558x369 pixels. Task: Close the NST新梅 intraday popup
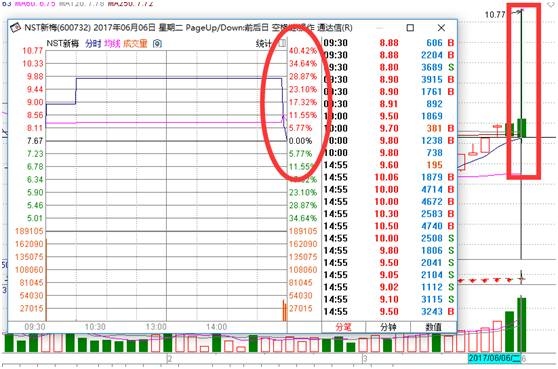tap(441, 27)
